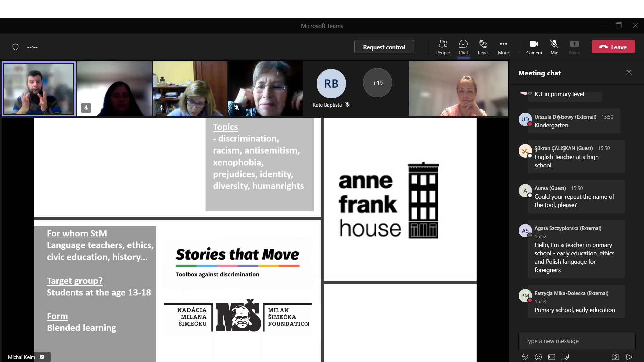The height and width of the screenshot is (362, 644).
Task: Toggle the Camera on or off
Action: click(534, 47)
